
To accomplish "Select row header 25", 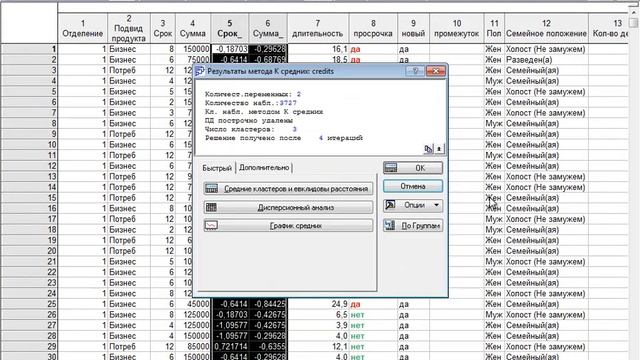I will (x=29, y=304).
